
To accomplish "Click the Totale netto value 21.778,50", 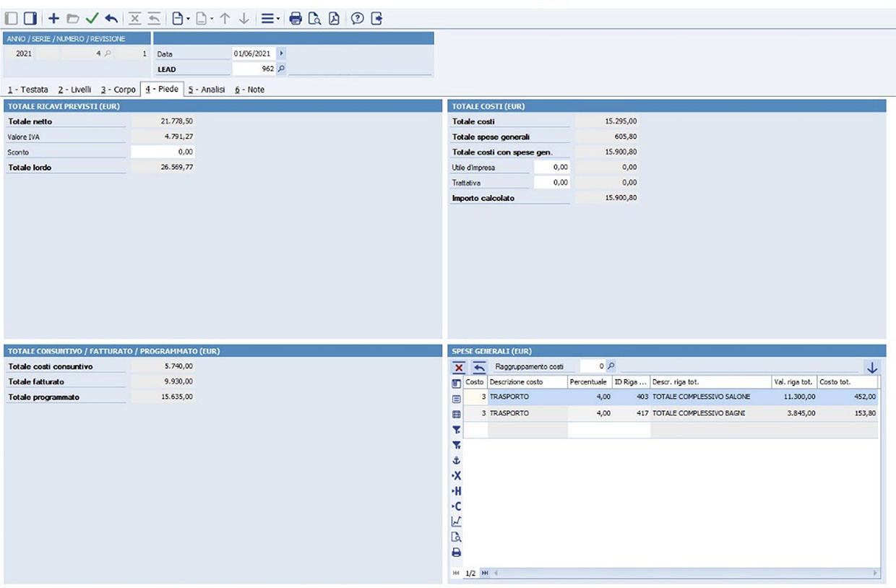I will click(x=163, y=121).
